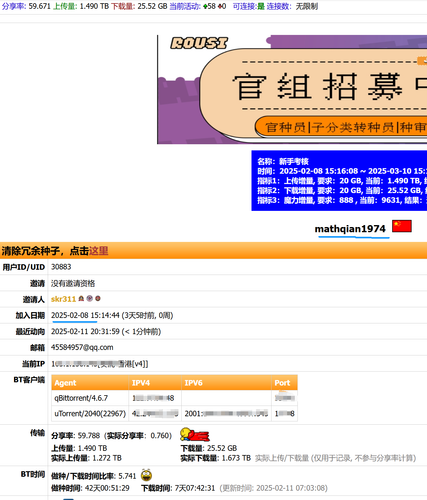Click the 分享率 59.788 value in 传输 row
Image resolution: width=427 pixels, height=500 pixels.
76,436
